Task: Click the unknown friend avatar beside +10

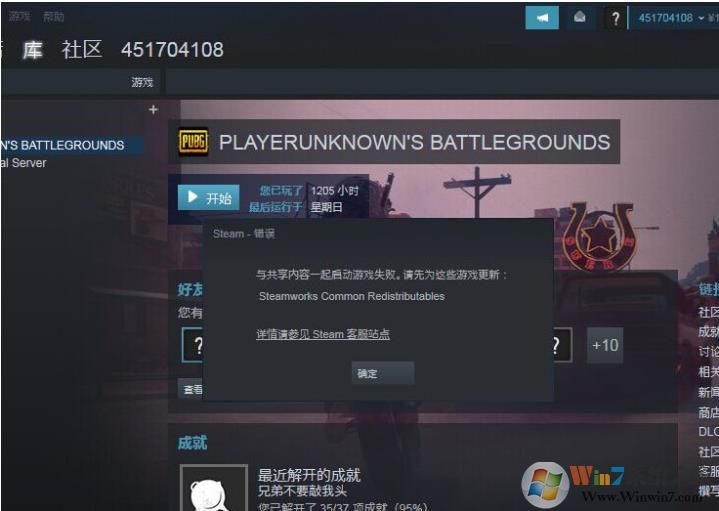Action: [x=563, y=345]
